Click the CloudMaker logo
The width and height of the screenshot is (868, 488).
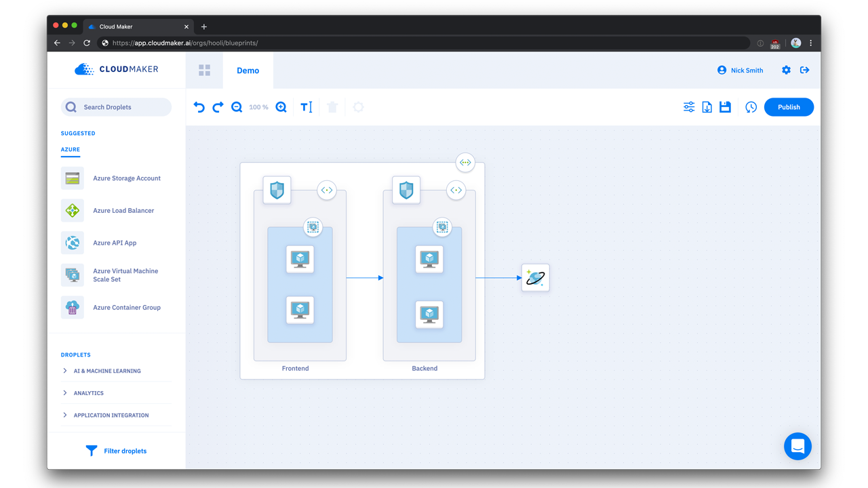tap(116, 69)
